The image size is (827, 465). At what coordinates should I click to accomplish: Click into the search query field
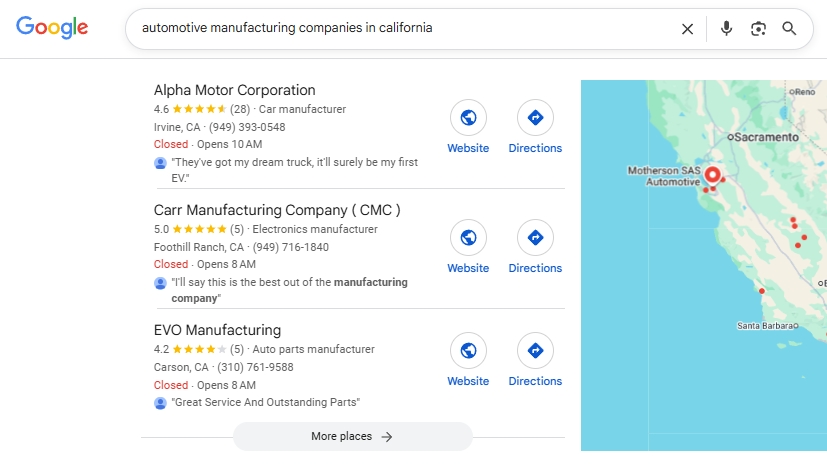coord(400,29)
